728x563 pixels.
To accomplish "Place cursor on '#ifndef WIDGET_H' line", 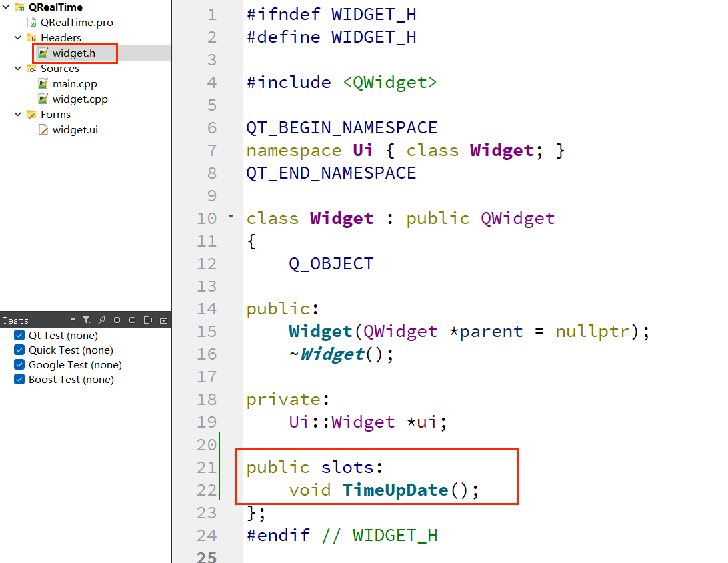I will 331,15.
